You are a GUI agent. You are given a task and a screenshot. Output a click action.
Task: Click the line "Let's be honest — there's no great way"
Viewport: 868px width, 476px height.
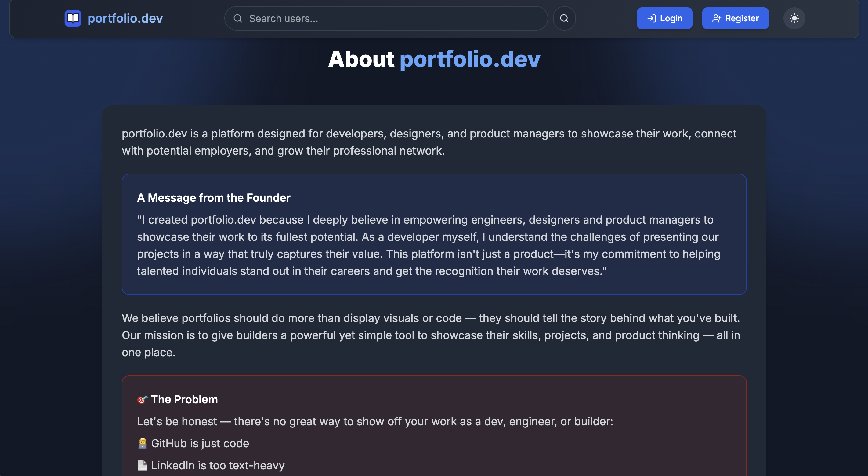[375, 421]
